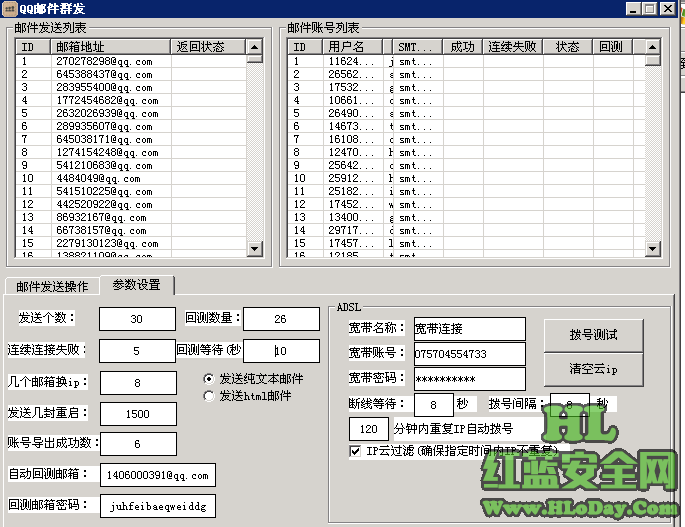
Task: Select the row 1274154248@qq.com
Action: (131, 153)
